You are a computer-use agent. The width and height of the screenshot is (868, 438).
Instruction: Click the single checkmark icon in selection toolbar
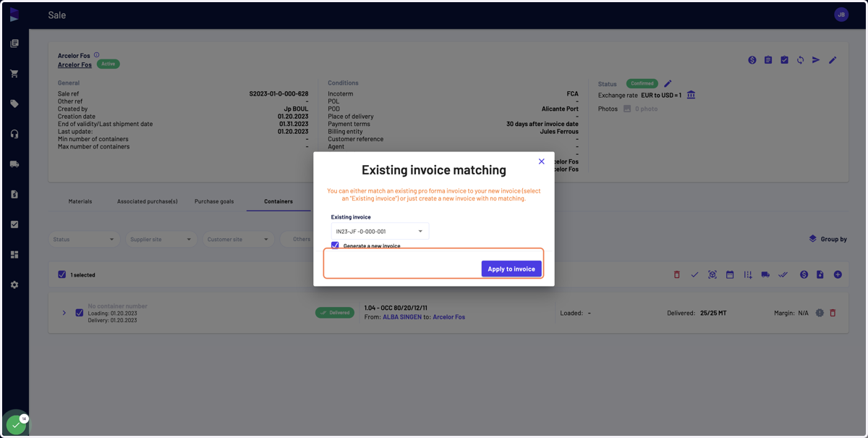[694, 274]
